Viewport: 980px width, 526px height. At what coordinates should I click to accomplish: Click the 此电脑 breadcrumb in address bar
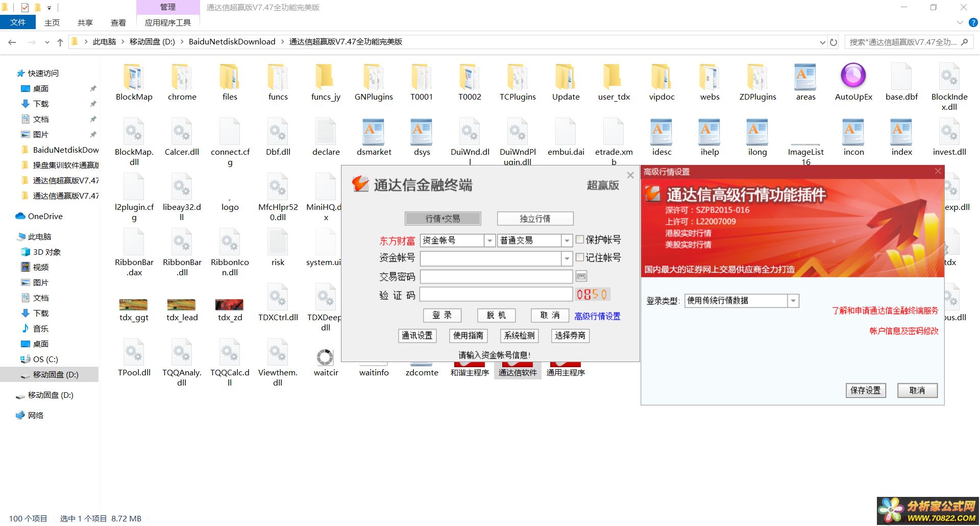(x=104, y=42)
